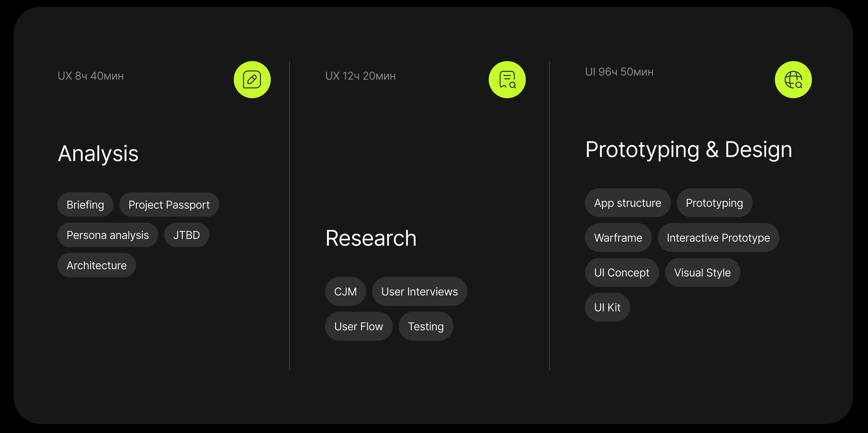Select the Briefing tag
The width and height of the screenshot is (868, 433).
point(85,205)
